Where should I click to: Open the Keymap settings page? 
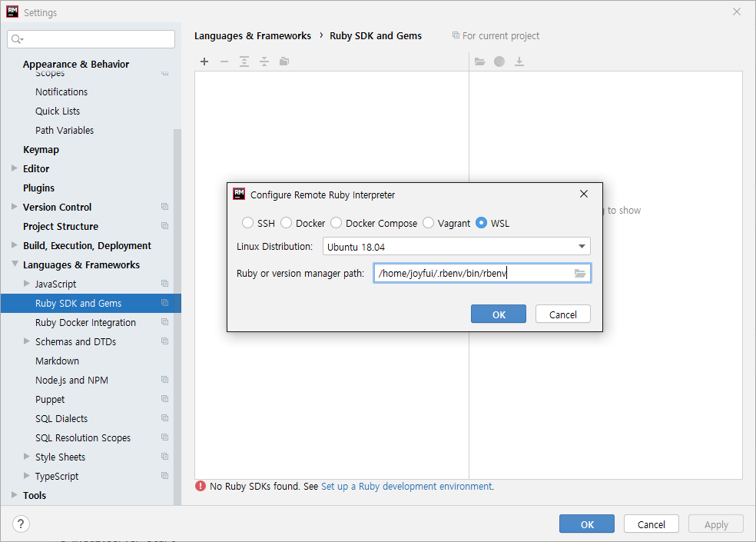41,150
